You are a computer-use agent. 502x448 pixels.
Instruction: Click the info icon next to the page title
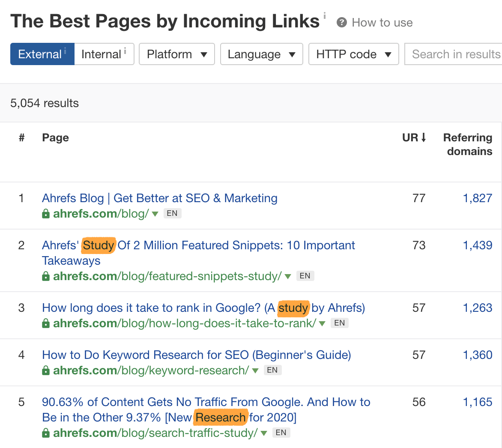tap(325, 16)
